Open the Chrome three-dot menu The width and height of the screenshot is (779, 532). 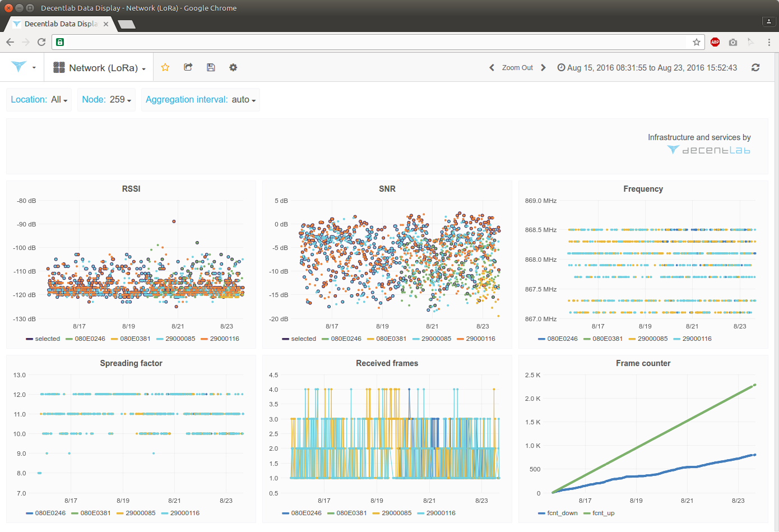pos(769,42)
